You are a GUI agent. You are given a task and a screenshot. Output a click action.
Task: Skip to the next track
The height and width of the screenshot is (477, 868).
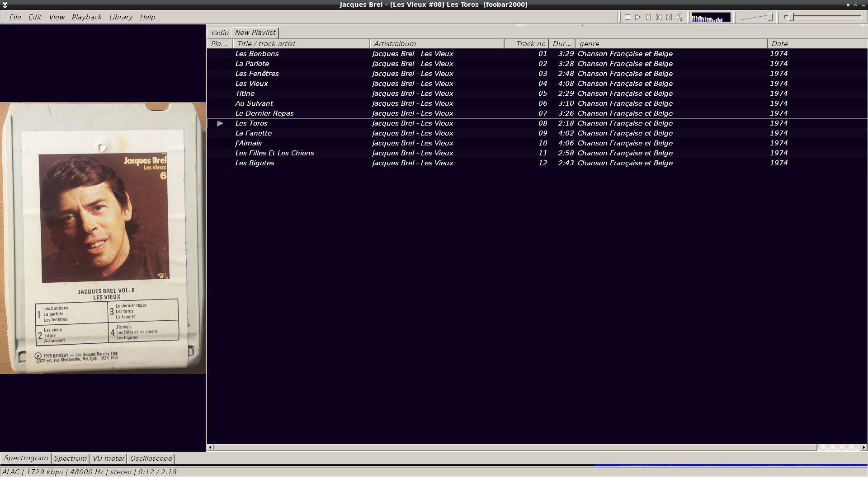pyautogui.click(x=669, y=17)
